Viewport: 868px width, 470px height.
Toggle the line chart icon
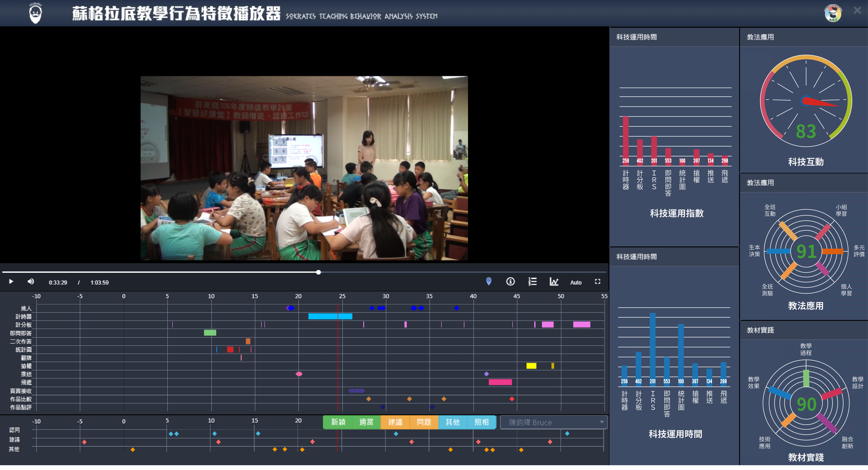pyautogui.click(x=554, y=281)
